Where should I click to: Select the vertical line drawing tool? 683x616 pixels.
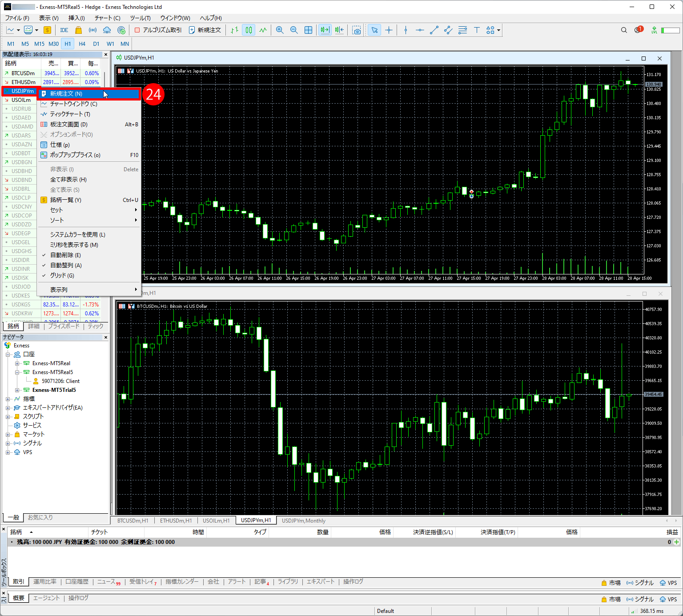coord(406,30)
